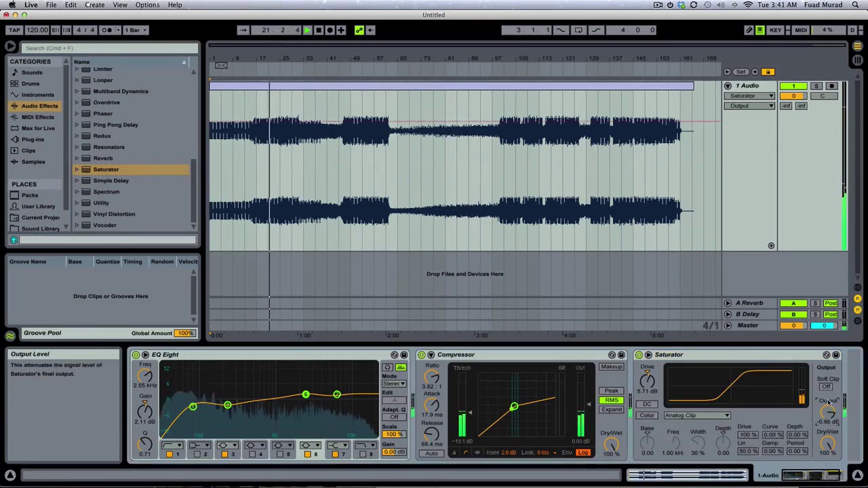Screen dimensions: 868x488
Task: Expand the Vocoder folder in the browser
Action: pyautogui.click(x=77, y=225)
